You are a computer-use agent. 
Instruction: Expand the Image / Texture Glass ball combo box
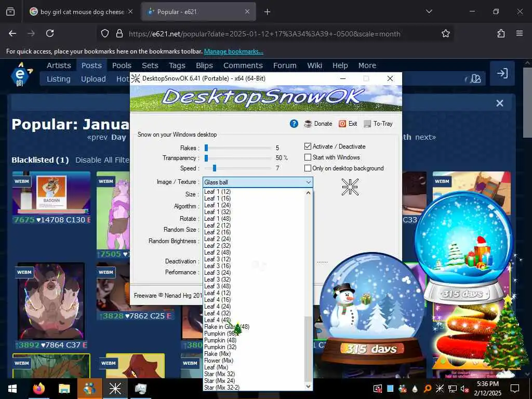[258, 182]
